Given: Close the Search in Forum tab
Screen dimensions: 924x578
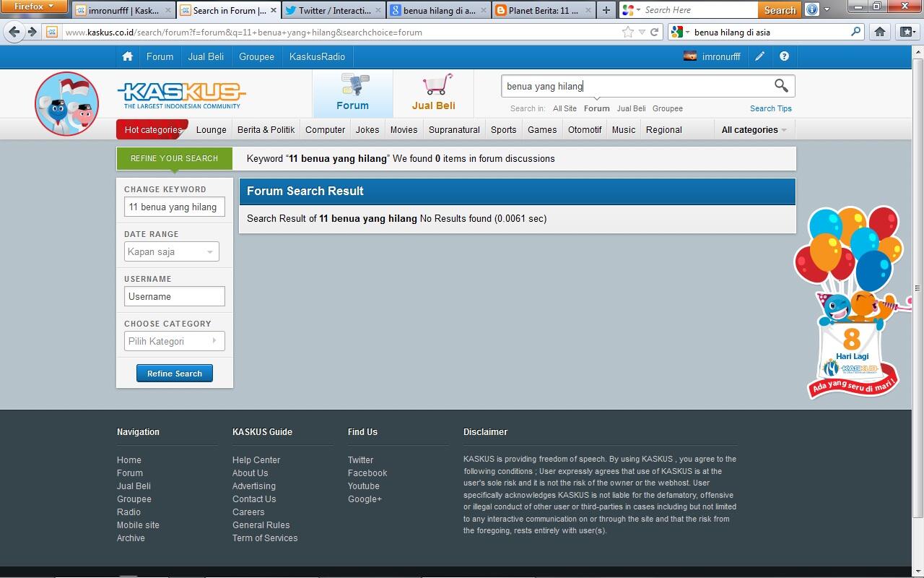Looking at the screenshot, I should click(x=274, y=11).
